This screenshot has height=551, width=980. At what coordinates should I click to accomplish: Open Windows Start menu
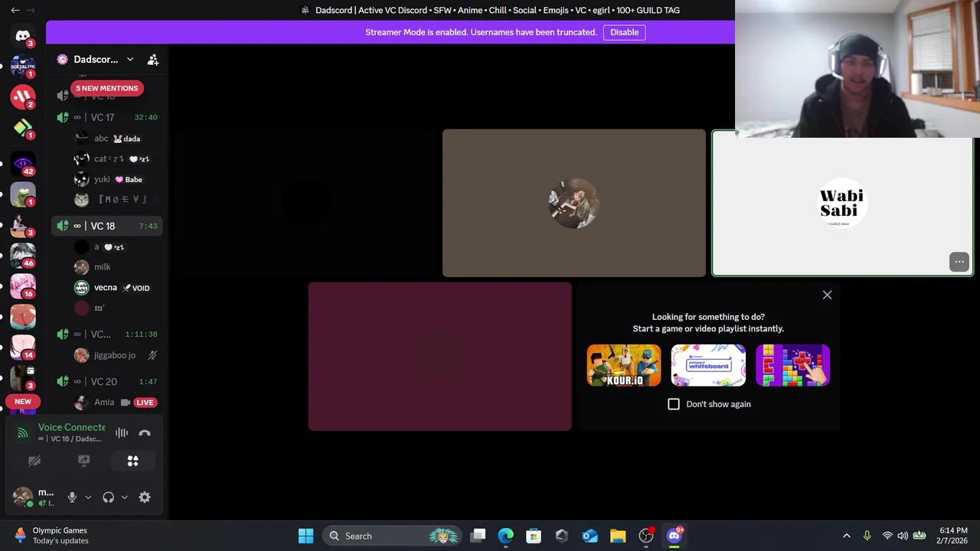point(305,536)
